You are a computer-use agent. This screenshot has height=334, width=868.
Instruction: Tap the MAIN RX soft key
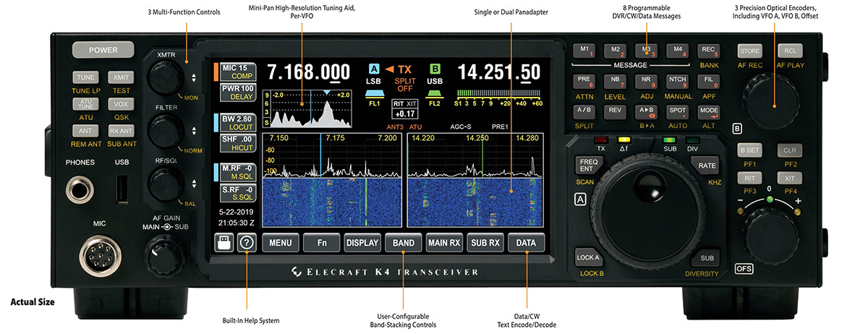tap(444, 243)
